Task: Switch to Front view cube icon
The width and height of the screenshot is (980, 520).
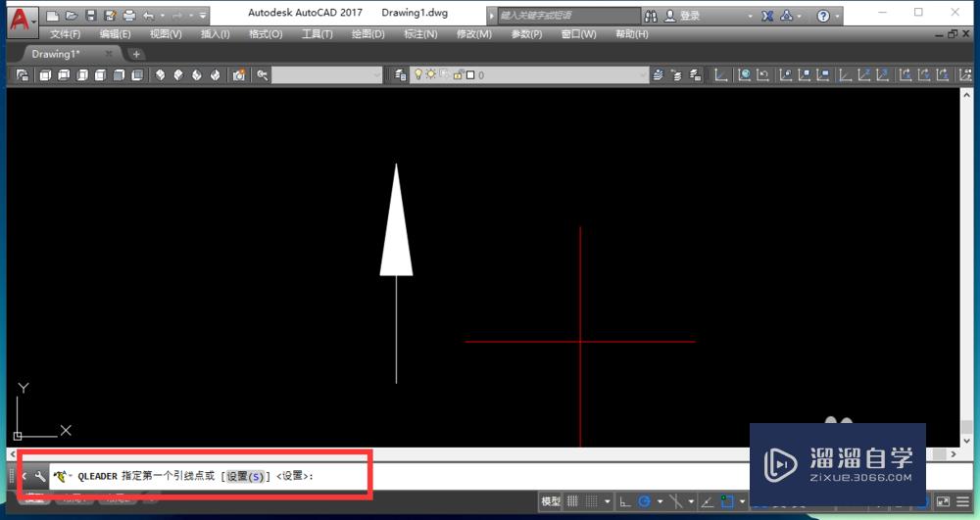Action: click(x=119, y=74)
